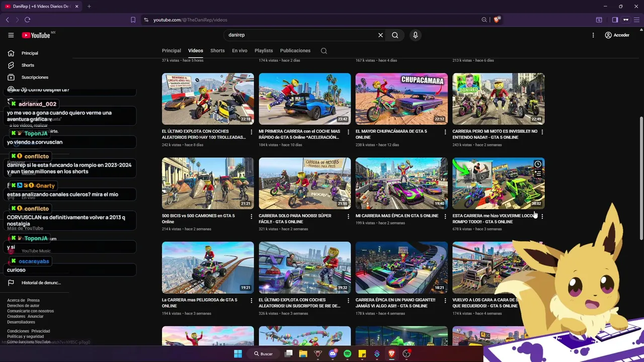The height and width of the screenshot is (362, 644).
Task: Click the zoom-out magnifier in address bar
Action: tap(484, 20)
